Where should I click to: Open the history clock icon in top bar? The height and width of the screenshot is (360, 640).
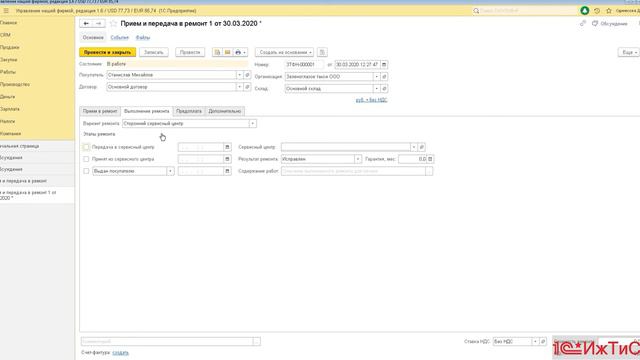coord(597,11)
